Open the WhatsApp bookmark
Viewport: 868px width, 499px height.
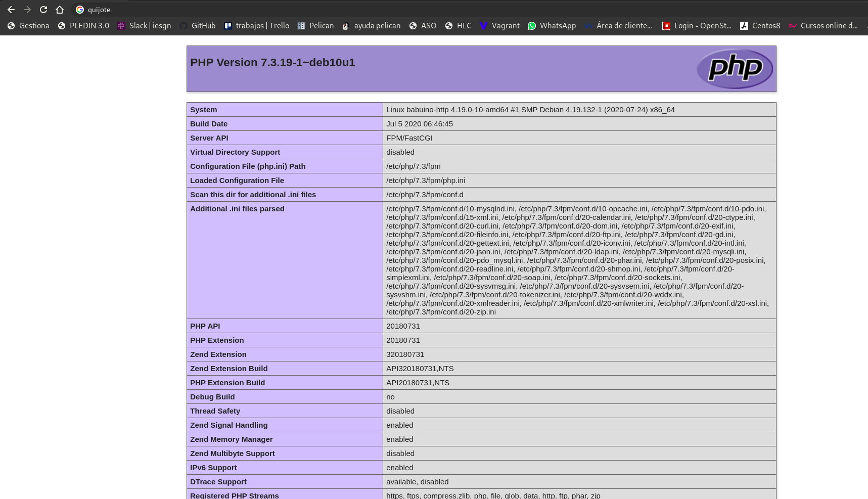click(x=552, y=26)
